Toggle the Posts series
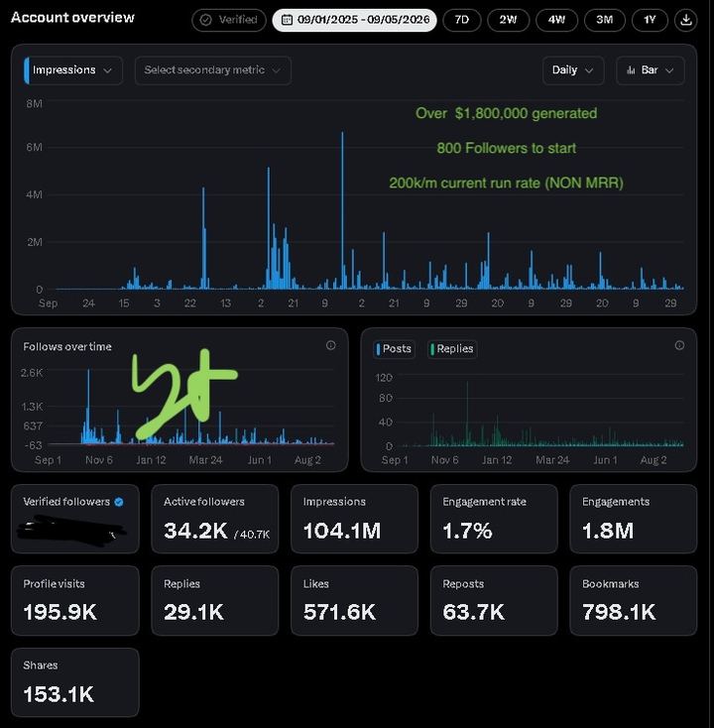 pyautogui.click(x=394, y=349)
